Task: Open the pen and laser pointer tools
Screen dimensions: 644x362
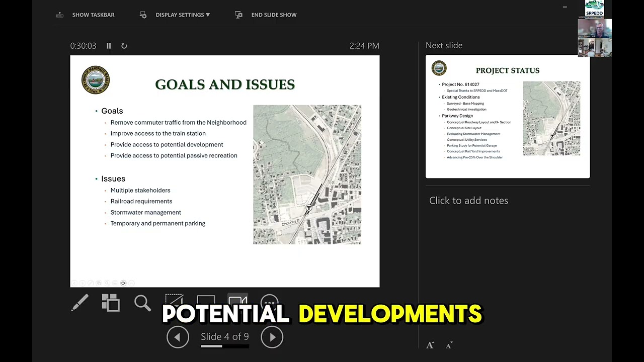Action: [x=80, y=303]
